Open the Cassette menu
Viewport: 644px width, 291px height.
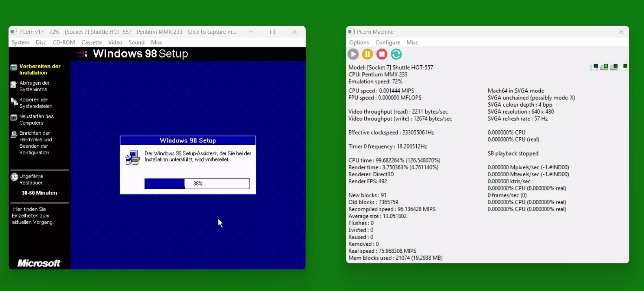pos(92,42)
